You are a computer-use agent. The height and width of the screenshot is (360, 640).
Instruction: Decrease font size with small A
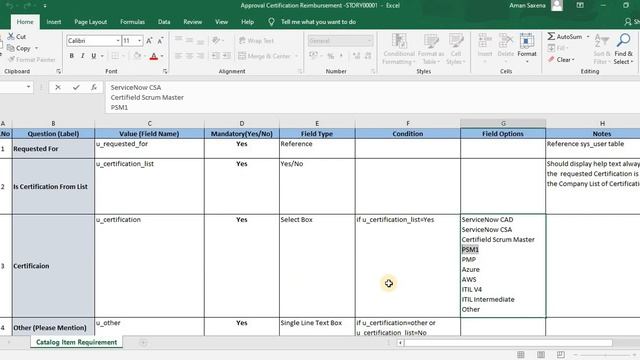coord(160,41)
